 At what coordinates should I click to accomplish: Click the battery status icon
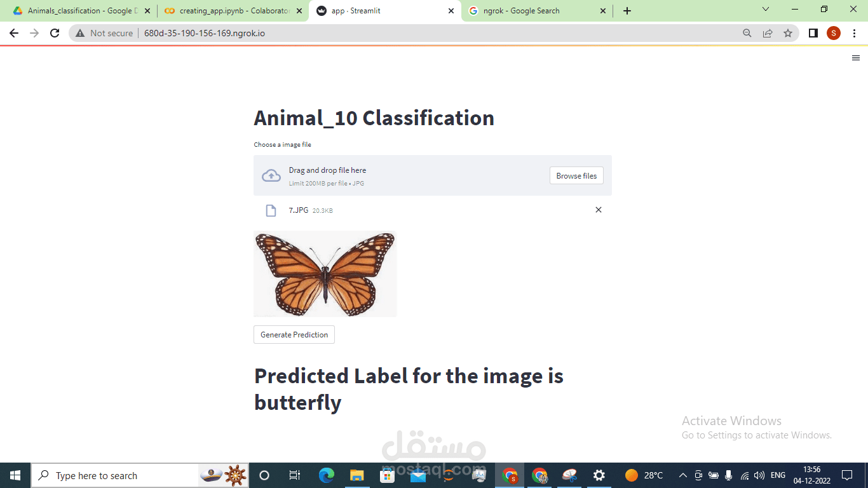(x=714, y=475)
